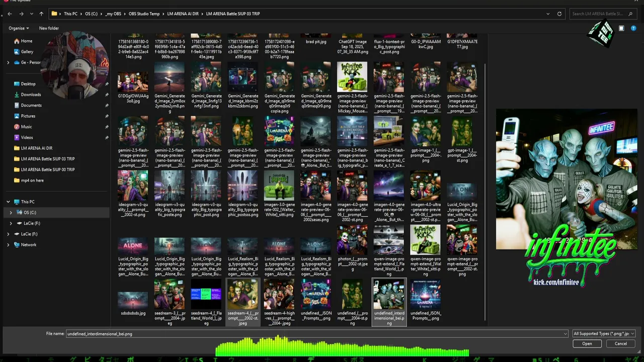Screen dimensions: 644x362
Task: Click the pin icon beside Downloads
Action: coord(107,95)
